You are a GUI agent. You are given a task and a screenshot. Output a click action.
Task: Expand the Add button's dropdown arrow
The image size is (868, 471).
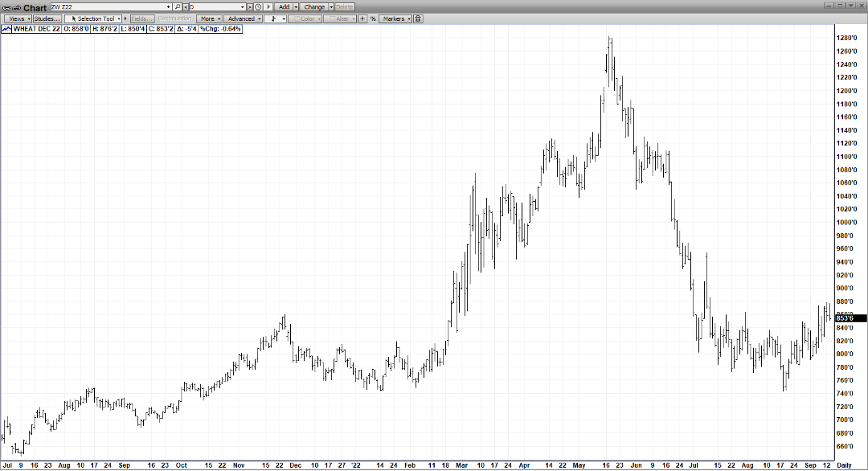tap(296, 6)
